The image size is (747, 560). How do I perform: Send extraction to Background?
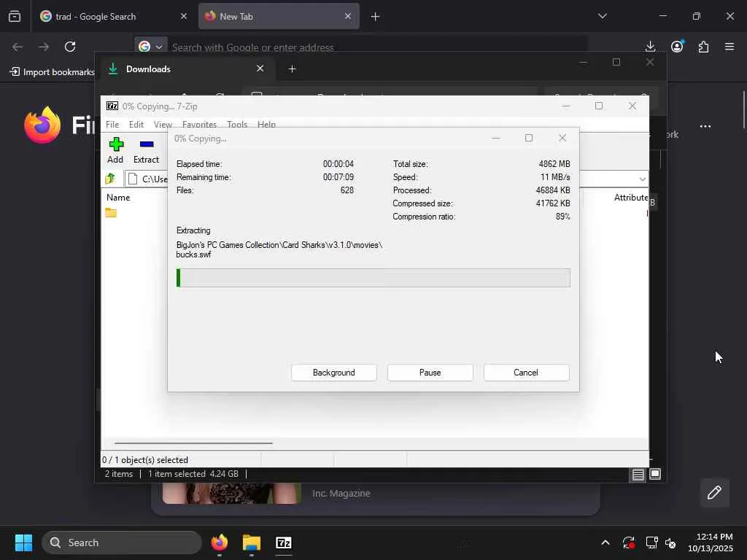click(334, 373)
